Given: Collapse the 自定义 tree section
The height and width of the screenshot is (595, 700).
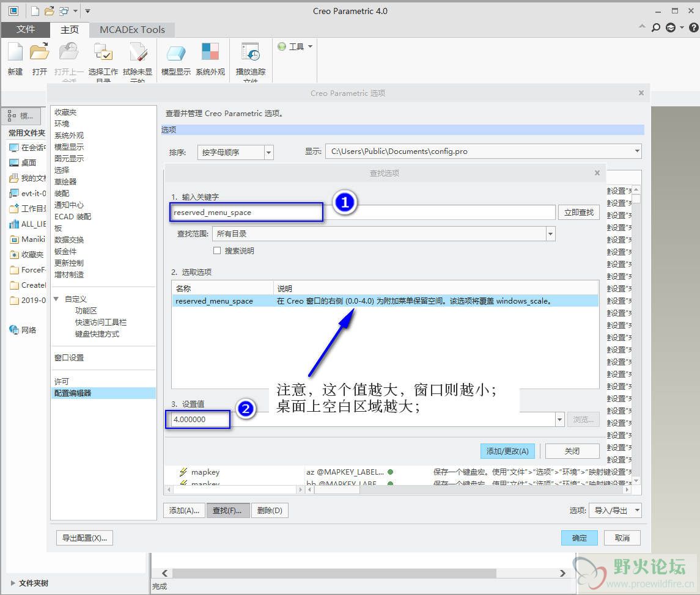Looking at the screenshot, I should point(56,299).
